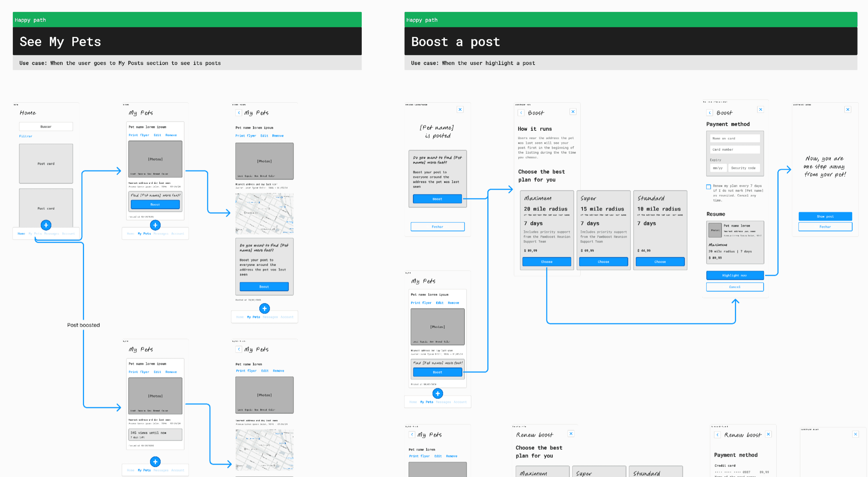Click X icon on Boost Payment method screen with Resume

click(x=761, y=109)
